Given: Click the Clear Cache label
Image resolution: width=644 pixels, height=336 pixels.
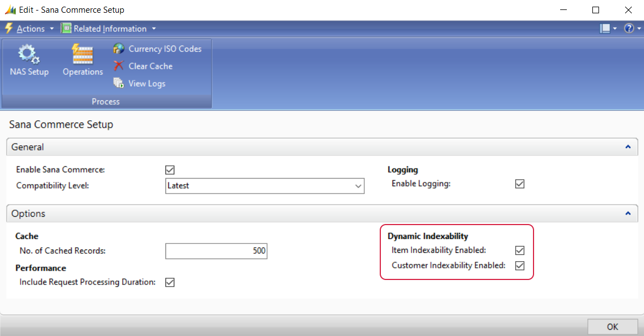Looking at the screenshot, I should click(150, 66).
